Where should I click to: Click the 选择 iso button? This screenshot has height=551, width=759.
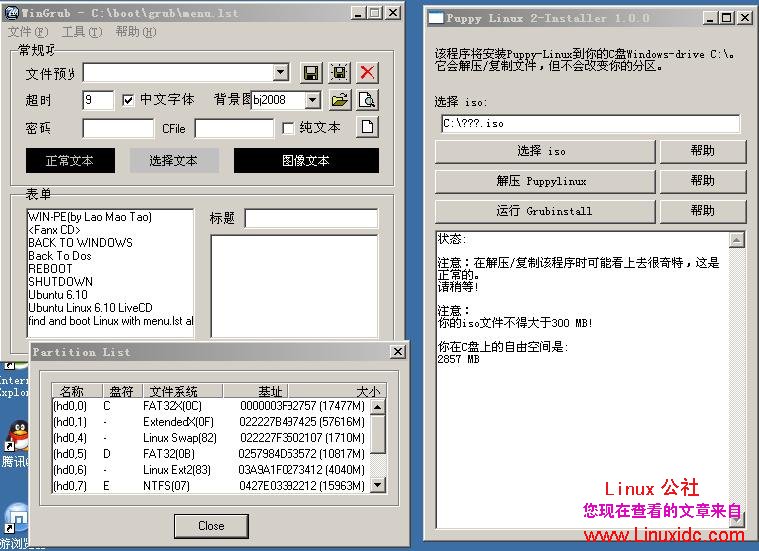pyautogui.click(x=545, y=152)
